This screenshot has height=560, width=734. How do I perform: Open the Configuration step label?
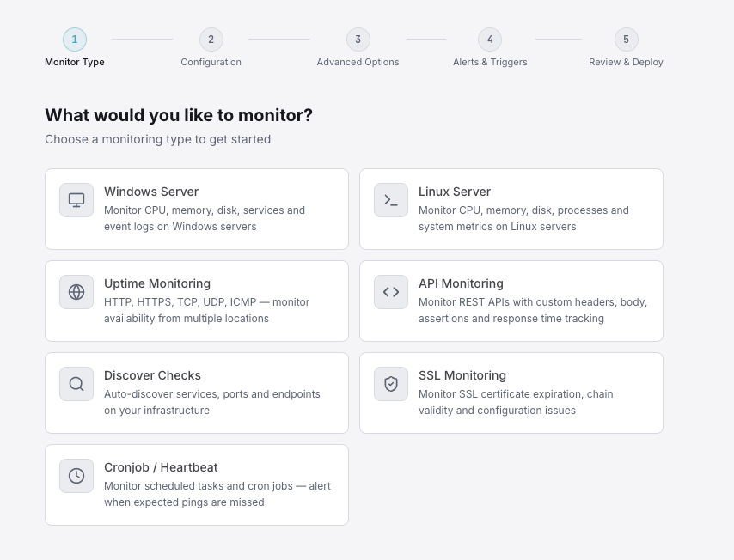(x=211, y=62)
